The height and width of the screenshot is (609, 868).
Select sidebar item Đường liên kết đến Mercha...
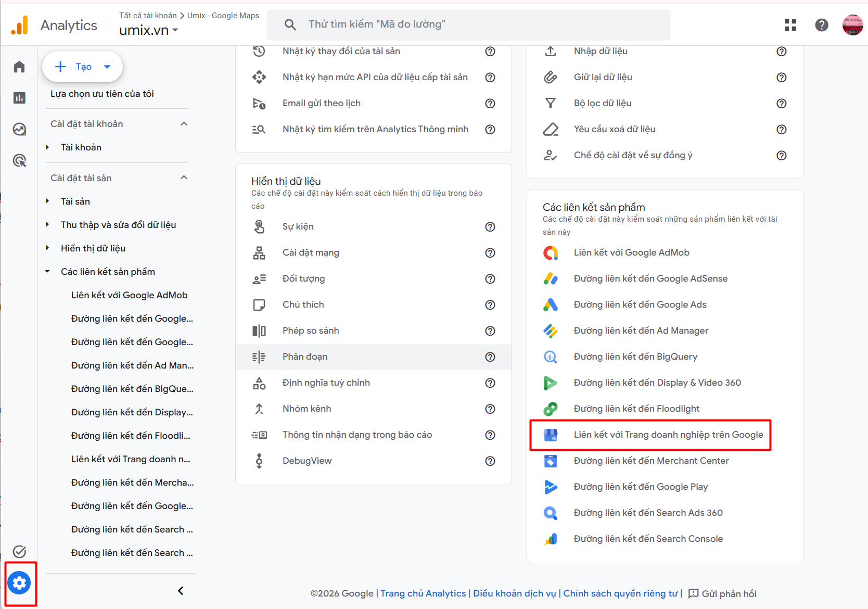point(132,483)
